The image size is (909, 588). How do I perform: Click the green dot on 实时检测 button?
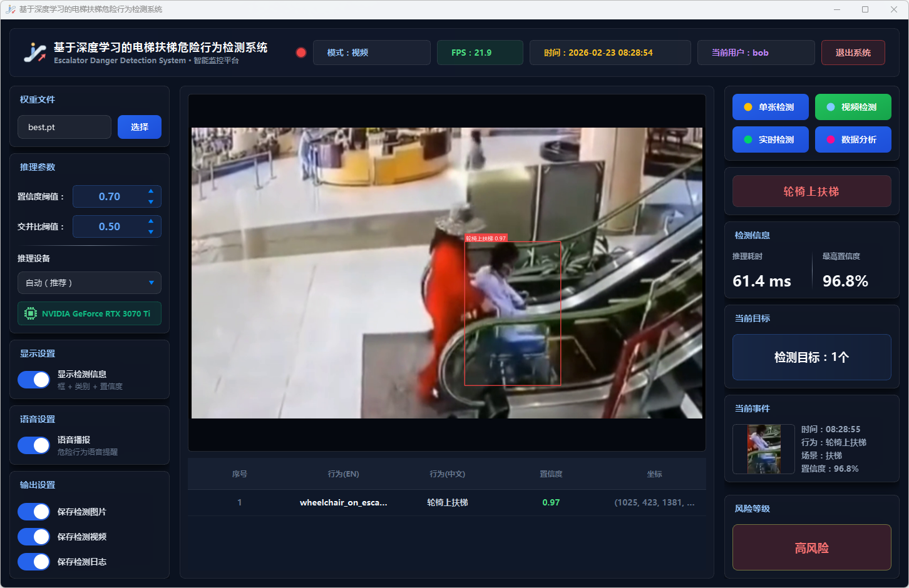(x=747, y=139)
